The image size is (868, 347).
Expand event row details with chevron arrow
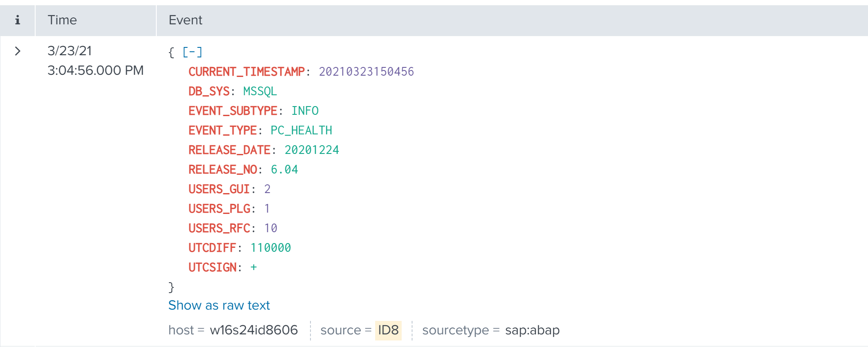click(x=17, y=51)
